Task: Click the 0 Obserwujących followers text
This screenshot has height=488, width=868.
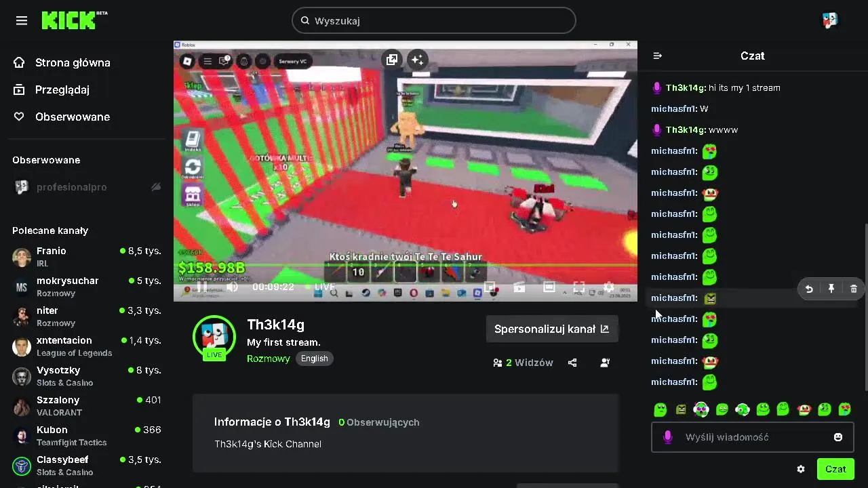Action: [x=379, y=422]
